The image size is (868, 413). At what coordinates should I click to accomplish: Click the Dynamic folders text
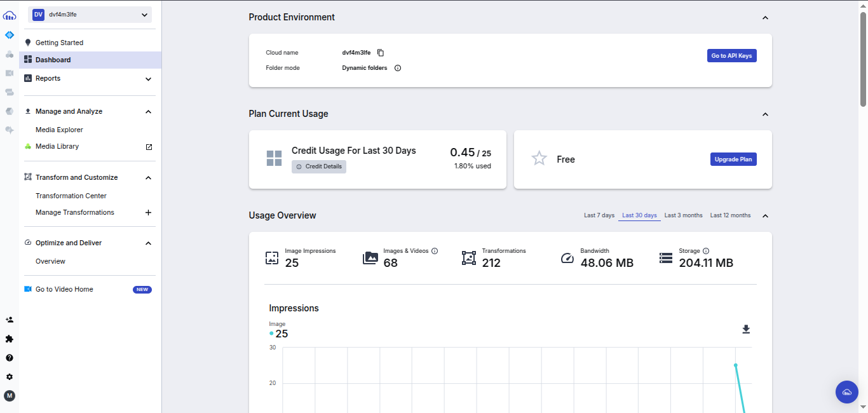[x=365, y=68]
